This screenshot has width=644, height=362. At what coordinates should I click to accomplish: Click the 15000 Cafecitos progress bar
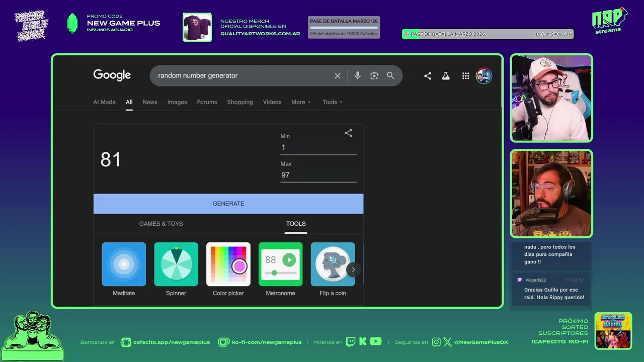point(344,27)
